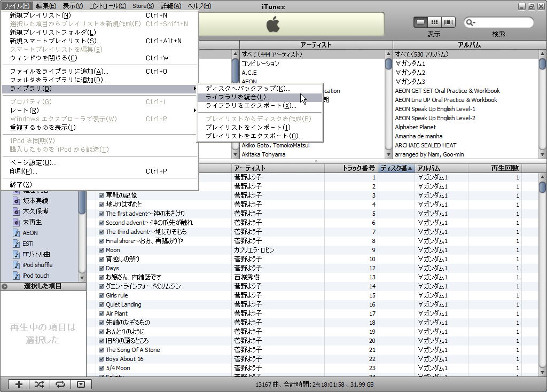Switch to list view icon
The image size is (547, 392).
click(x=420, y=22)
